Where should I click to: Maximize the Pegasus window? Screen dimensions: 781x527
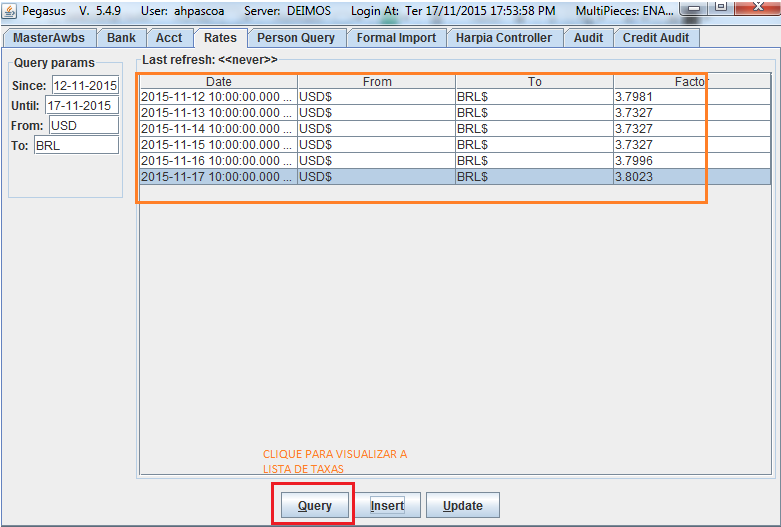pos(721,6)
